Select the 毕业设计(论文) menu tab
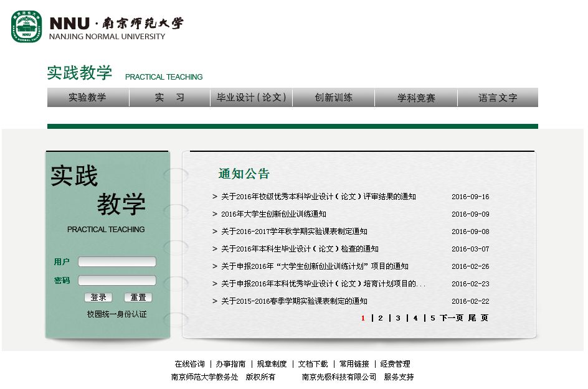 (x=252, y=98)
